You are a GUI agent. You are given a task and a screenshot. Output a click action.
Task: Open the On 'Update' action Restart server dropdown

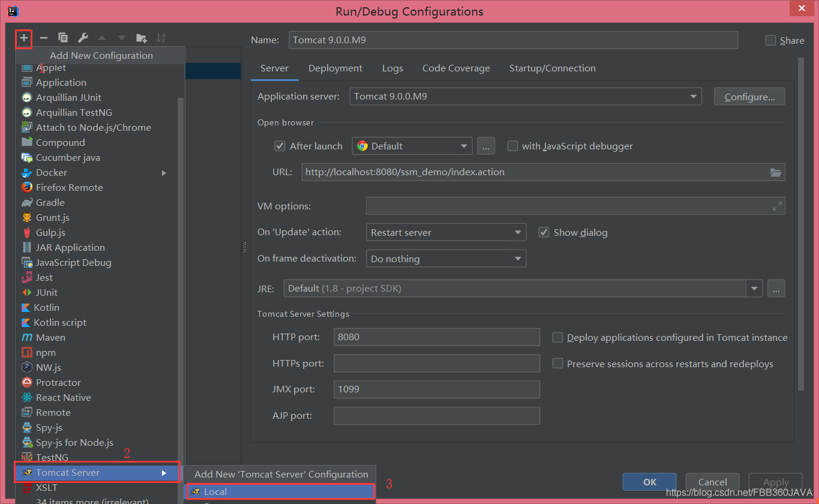446,232
